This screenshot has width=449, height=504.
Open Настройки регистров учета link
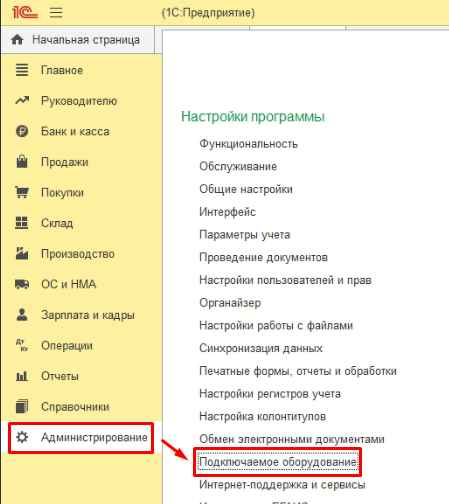pyautogui.click(x=270, y=394)
